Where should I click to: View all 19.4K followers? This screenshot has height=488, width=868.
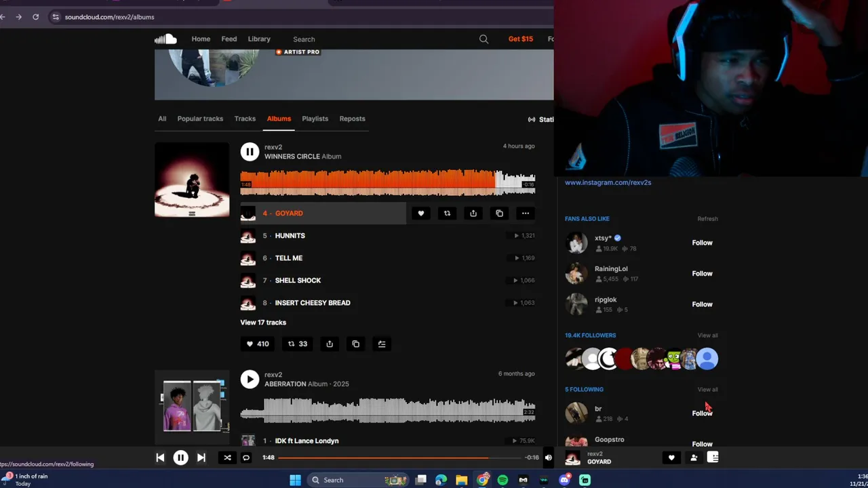(707, 335)
